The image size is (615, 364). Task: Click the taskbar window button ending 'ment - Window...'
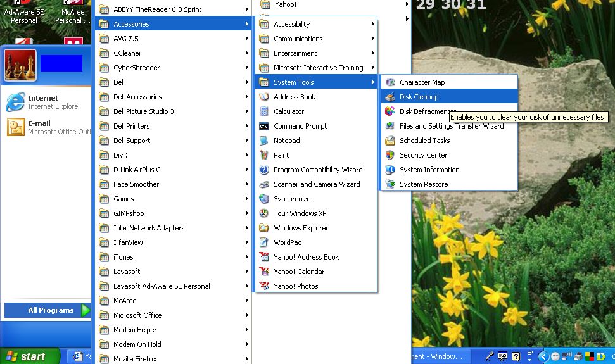[x=440, y=356]
